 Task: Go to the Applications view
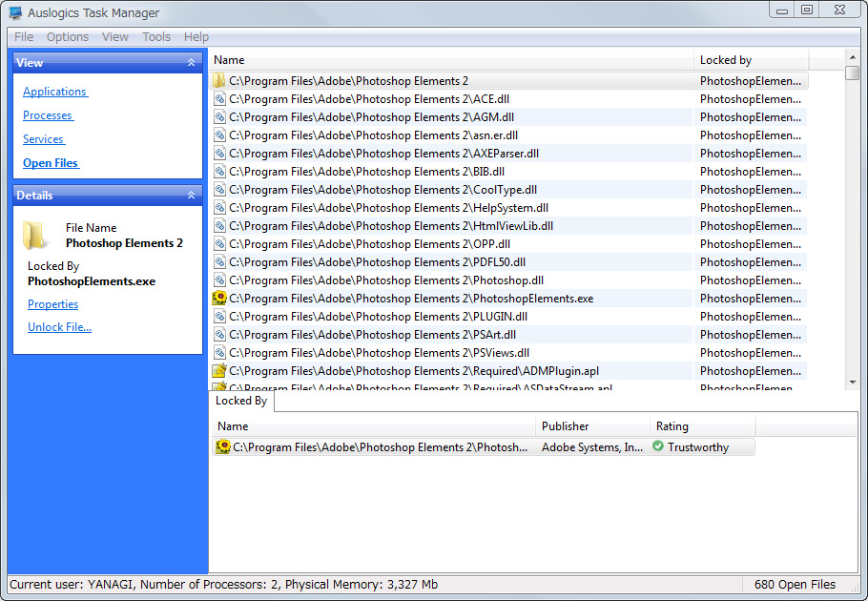(55, 92)
